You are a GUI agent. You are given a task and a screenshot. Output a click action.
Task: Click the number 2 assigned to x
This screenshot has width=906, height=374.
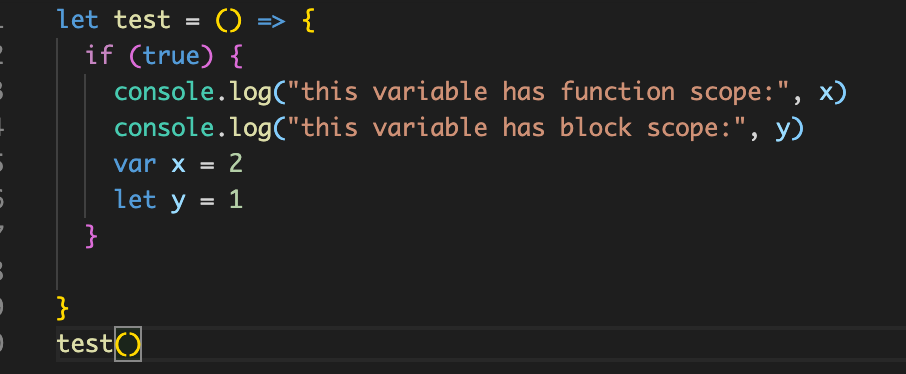click(x=236, y=164)
